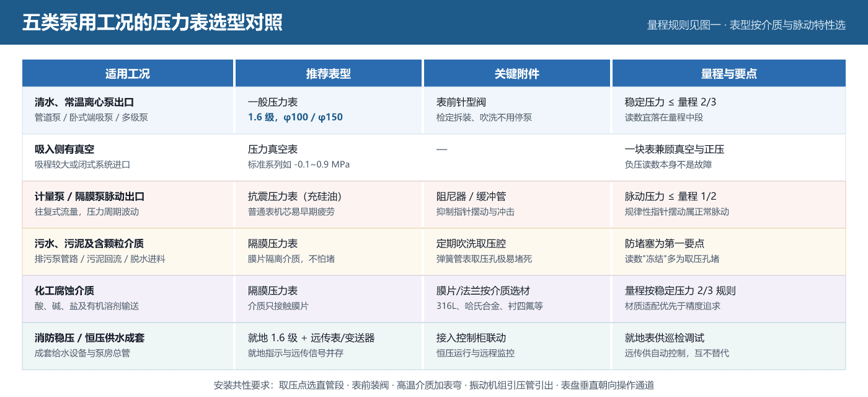The height and width of the screenshot is (397, 868).
Task: Click the cell 压力真空表
Action: (273, 149)
